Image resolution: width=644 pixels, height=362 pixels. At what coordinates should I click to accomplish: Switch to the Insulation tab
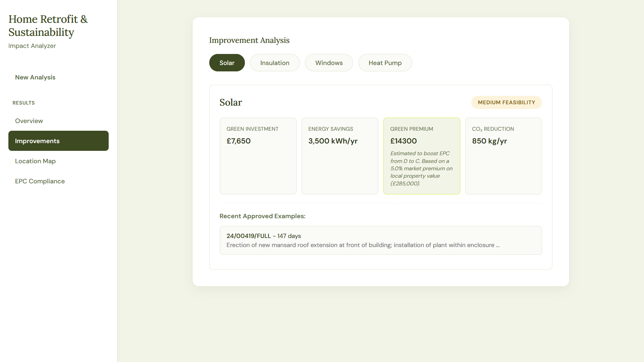[x=274, y=63]
